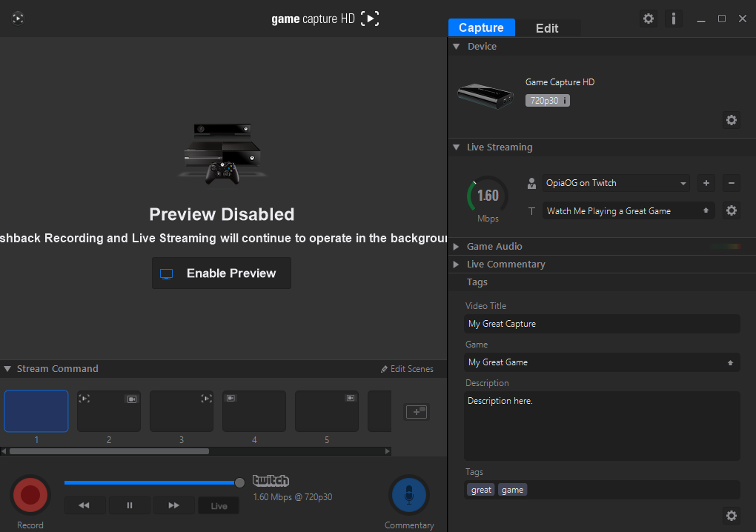Click the fast forward button
This screenshot has width=756, height=532.
[174, 505]
